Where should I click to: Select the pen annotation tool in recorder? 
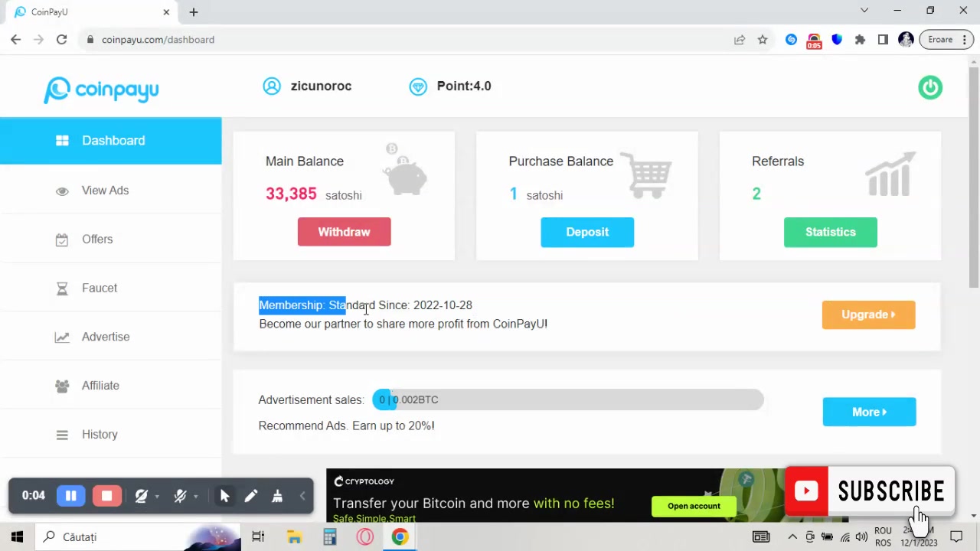point(250,496)
